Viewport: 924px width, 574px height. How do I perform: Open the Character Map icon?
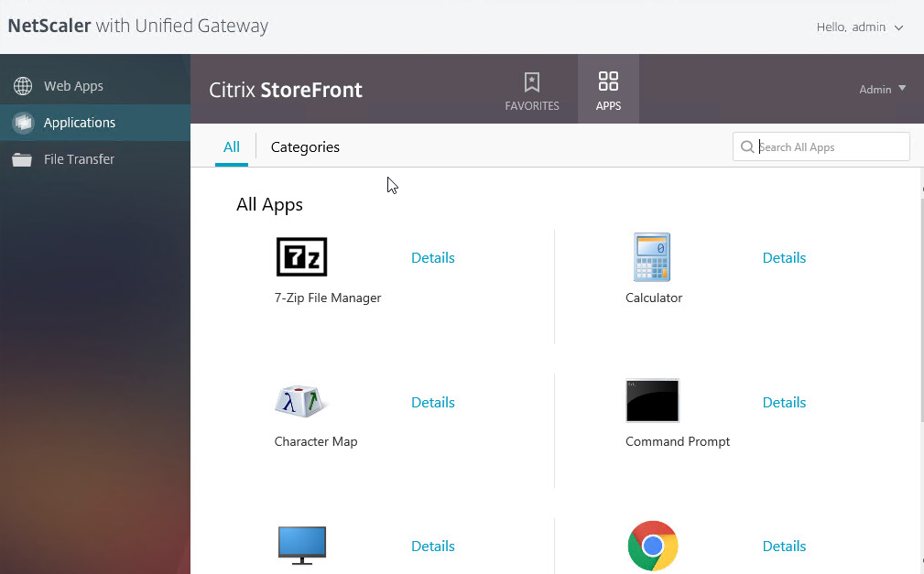click(300, 401)
